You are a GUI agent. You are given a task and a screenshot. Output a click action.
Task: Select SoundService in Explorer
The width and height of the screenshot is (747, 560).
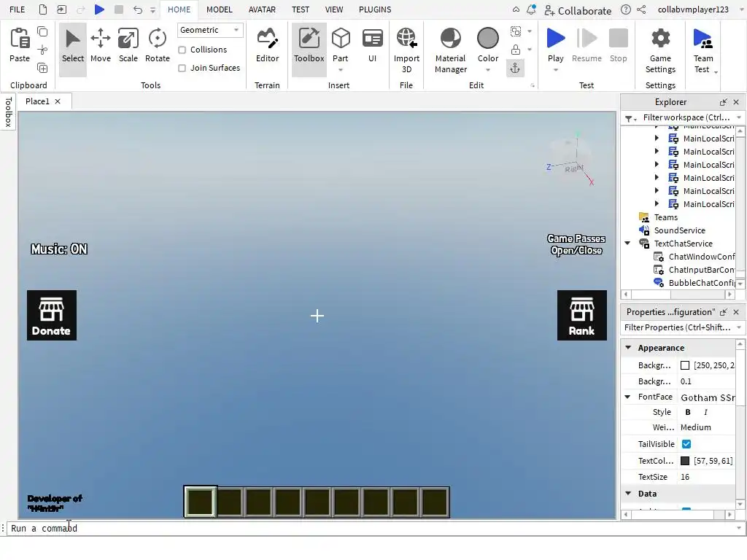pos(679,230)
